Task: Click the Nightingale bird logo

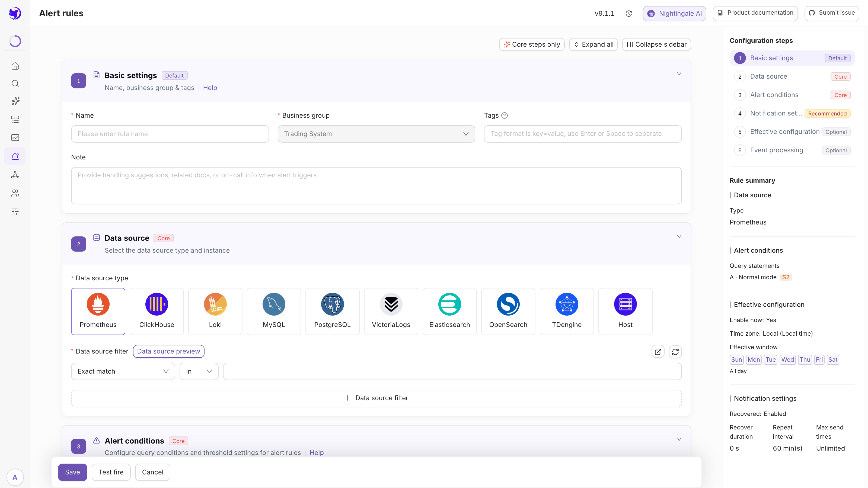Action: pyautogui.click(x=15, y=14)
